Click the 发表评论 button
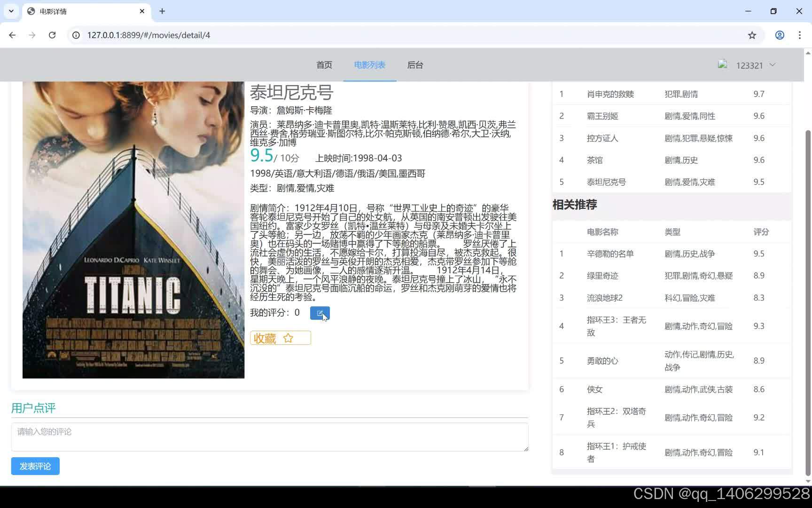This screenshot has height=508, width=812. pos(35,466)
